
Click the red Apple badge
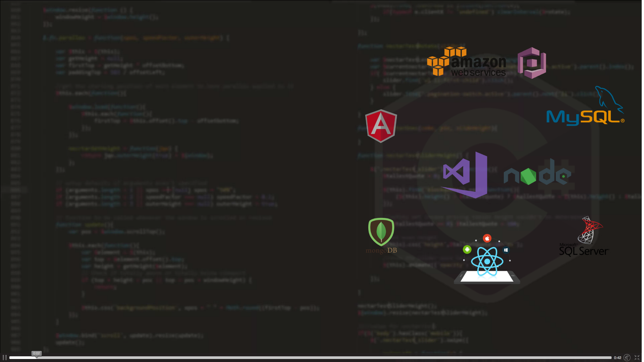point(487,238)
